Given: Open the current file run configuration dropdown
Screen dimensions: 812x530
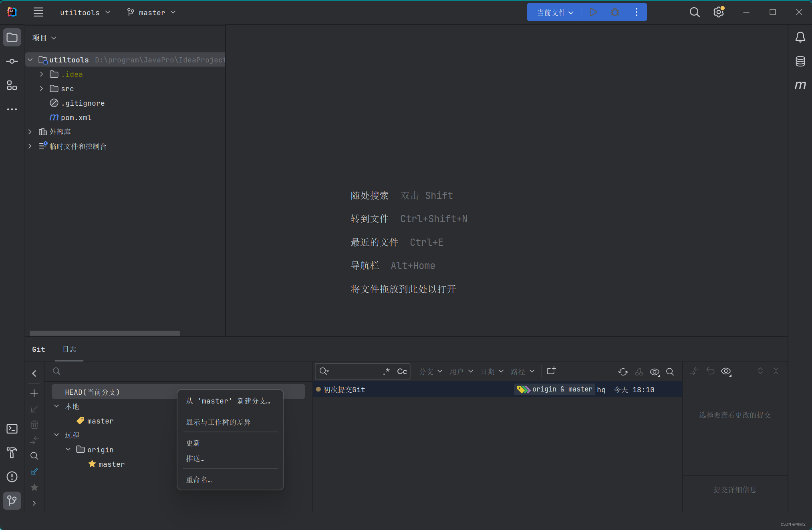Looking at the screenshot, I should pos(555,12).
